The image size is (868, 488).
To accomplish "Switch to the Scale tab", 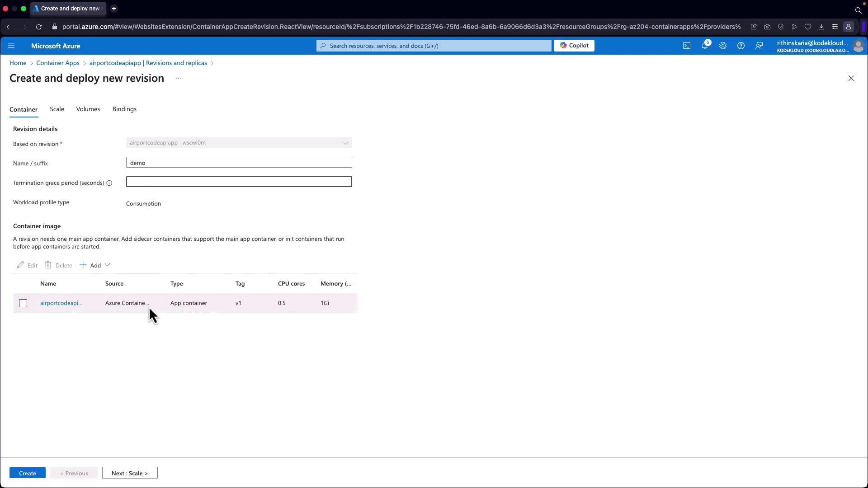I will click(x=57, y=109).
